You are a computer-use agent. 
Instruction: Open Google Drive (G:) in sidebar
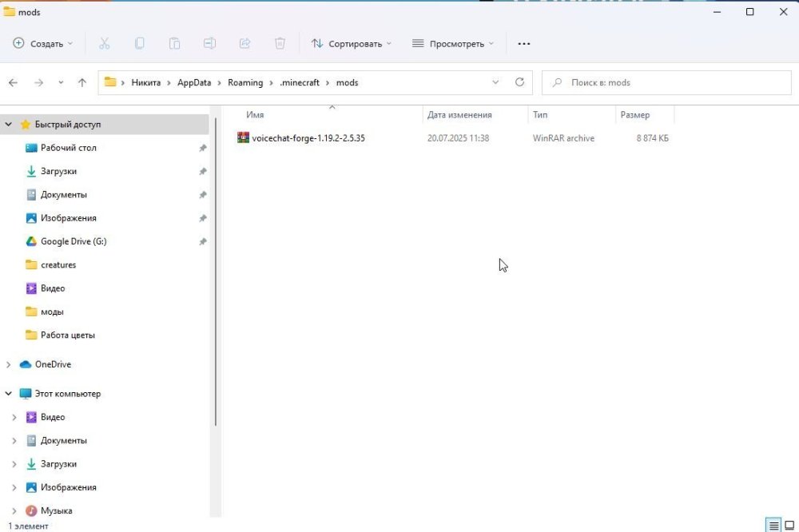(74, 241)
